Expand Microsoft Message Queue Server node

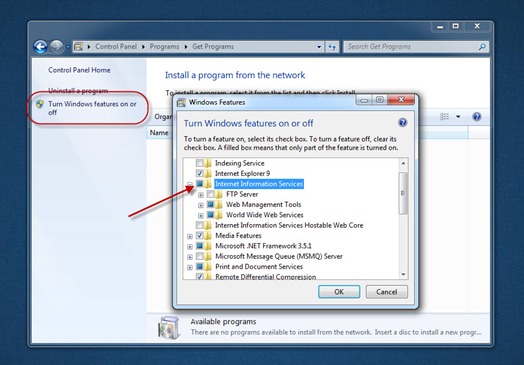tap(190, 257)
